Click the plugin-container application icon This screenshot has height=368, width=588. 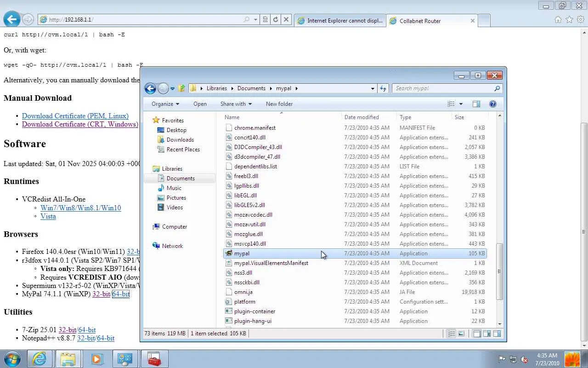pos(229,311)
